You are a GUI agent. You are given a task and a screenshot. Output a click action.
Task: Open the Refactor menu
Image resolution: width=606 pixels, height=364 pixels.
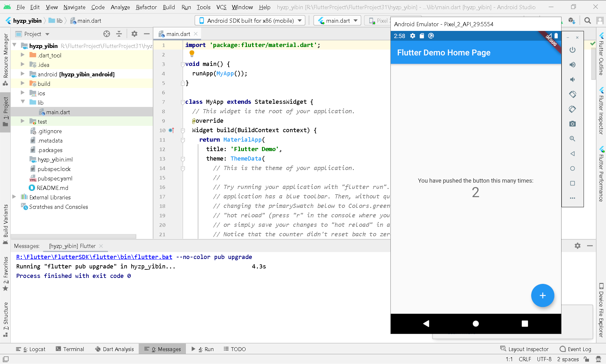click(x=146, y=7)
